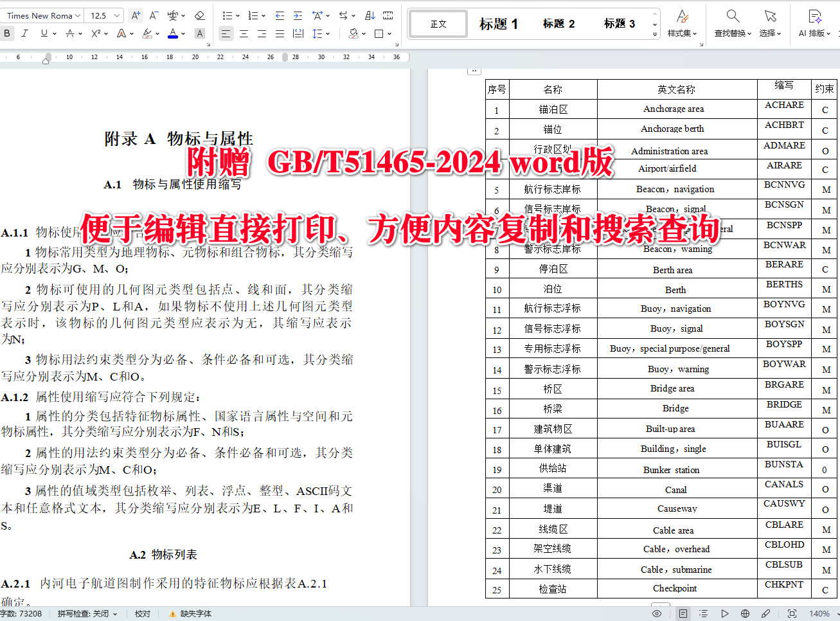Screen dimensions: 840x621
Task: Toggle character shading (gray A)
Action: pos(200,33)
